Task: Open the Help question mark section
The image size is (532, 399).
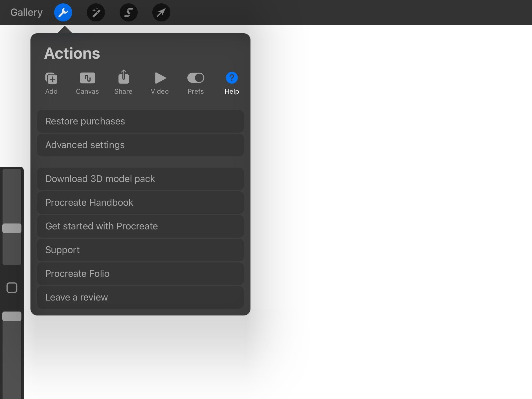Action: point(231,83)
